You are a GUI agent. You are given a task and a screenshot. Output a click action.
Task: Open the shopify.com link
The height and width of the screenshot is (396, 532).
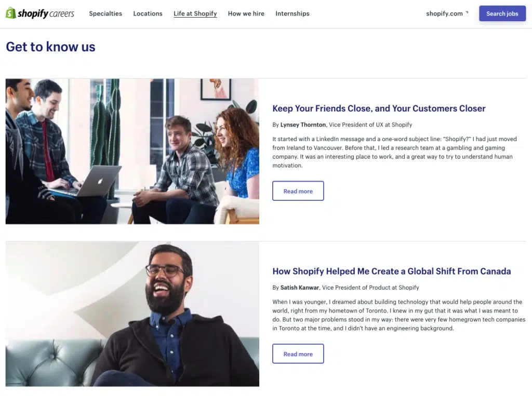(444, 13)
